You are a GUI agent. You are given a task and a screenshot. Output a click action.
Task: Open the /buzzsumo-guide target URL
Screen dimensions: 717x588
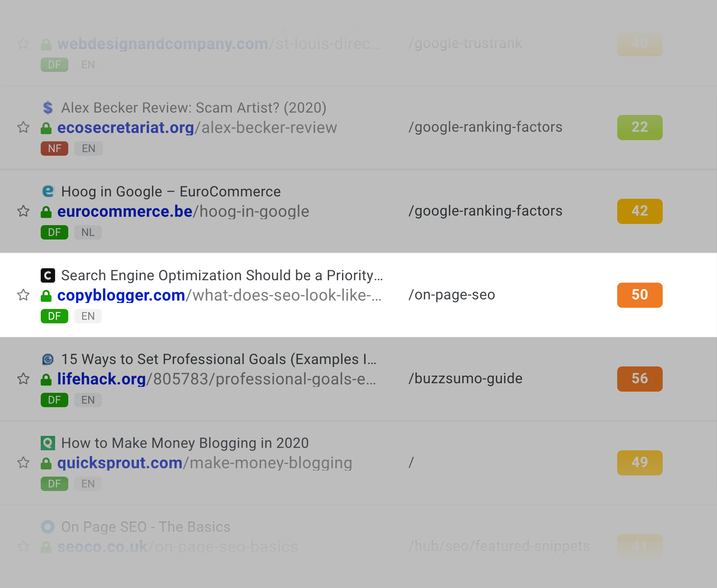(x=465, y=378)
